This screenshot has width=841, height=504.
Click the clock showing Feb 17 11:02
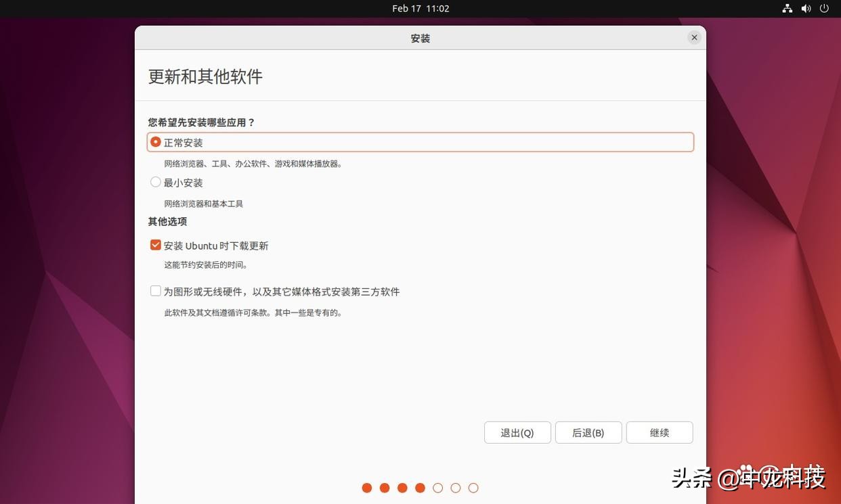(420, 7)
